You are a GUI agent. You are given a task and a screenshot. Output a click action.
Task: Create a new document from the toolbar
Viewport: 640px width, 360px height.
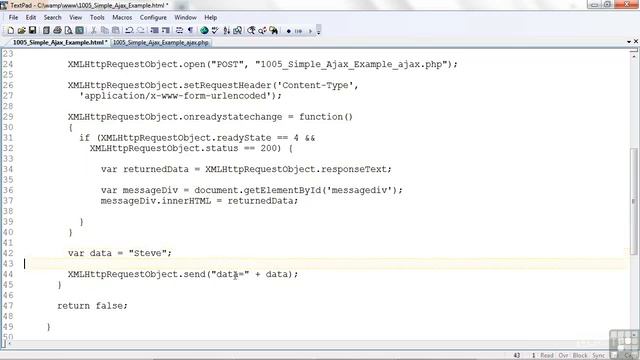(x=11, y=31)
